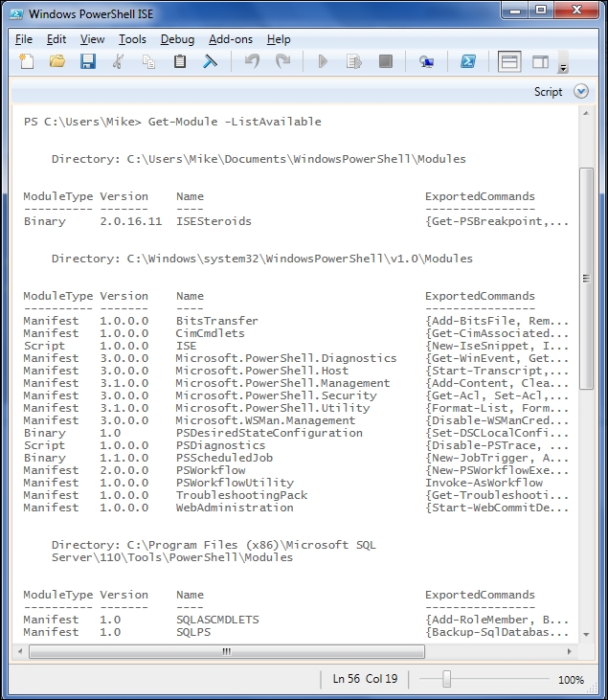Click PSDesiredStateConfiguration module name
Screen dimensions: 608x700
click(x=269, y=433)
